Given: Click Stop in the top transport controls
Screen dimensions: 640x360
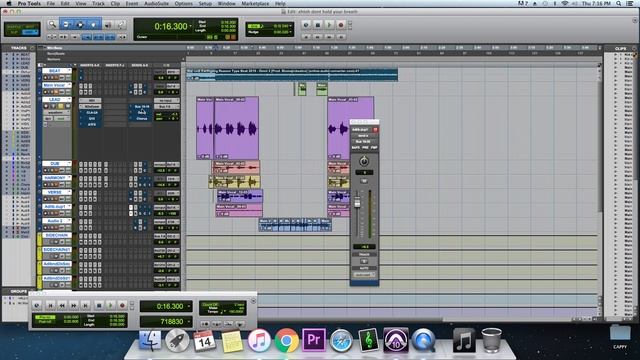Looking at the screenshot, I should point(318,25).
